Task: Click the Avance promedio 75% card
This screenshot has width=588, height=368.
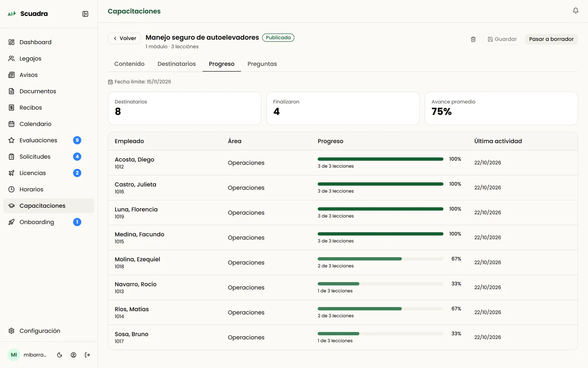Action: coord(501,109)
